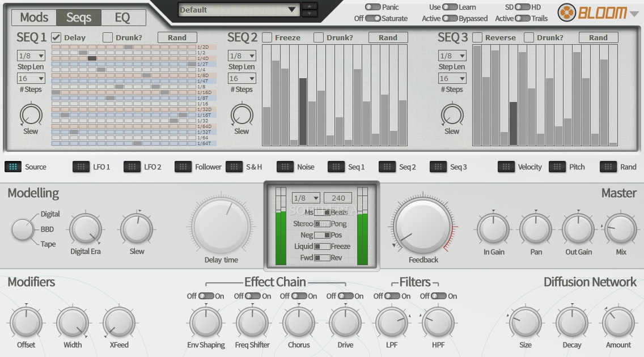Open SEQ 2 number of Steps dropdown
The width and height of the screenshot is (644, 357).
pos(242,78)
